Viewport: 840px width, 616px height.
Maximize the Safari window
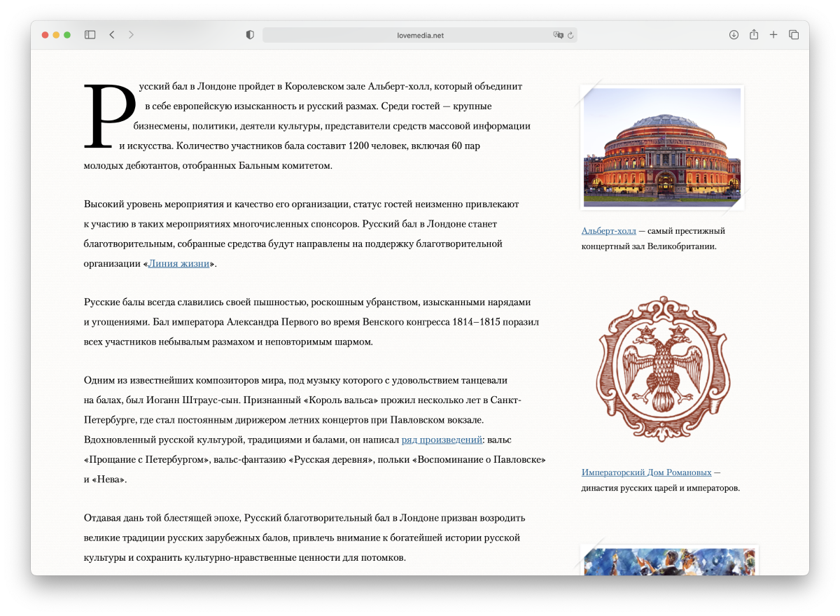point(67,35)
